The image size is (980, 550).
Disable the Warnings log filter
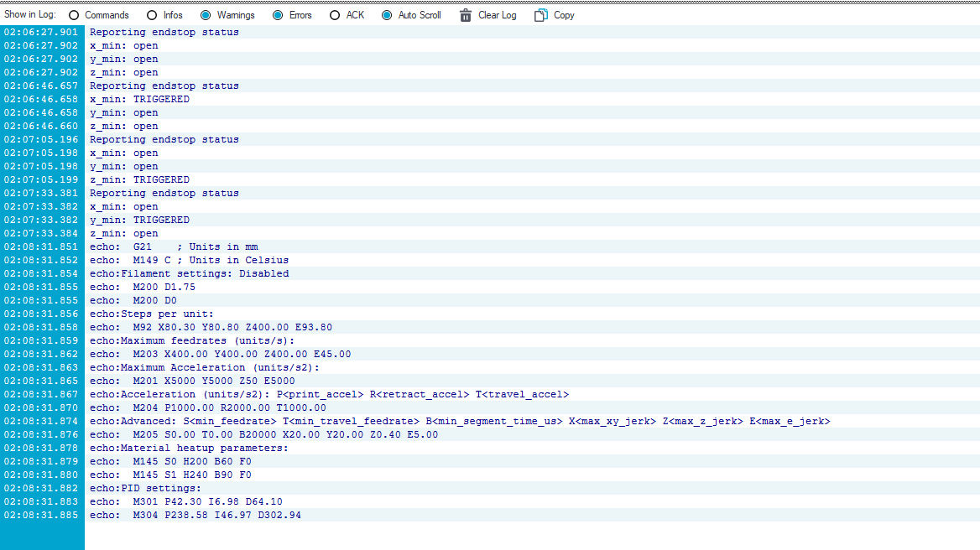pyautogui.click(x=206, y=15)
